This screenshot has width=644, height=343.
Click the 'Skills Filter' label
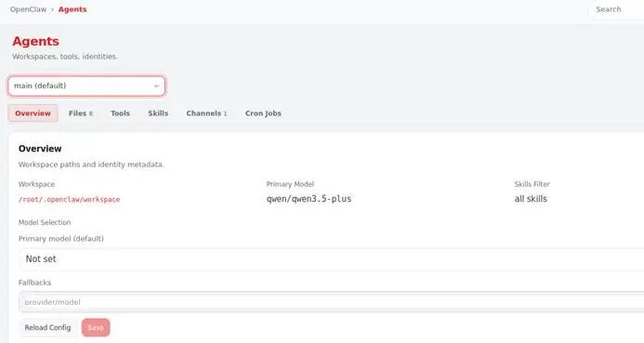[x=532, y=184]
